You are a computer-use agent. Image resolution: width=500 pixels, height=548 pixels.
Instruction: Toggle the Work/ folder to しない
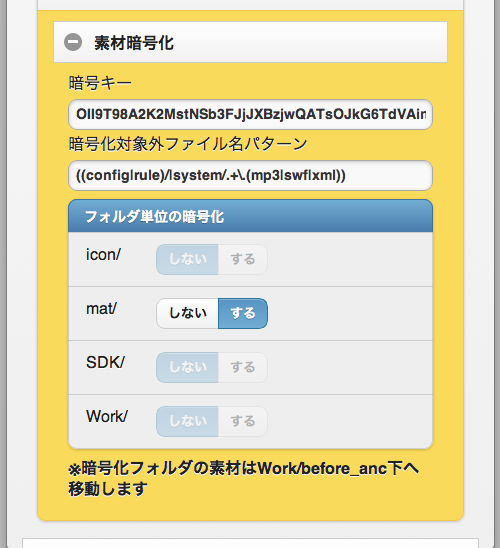pyautogui.click(x=187, y=421)
